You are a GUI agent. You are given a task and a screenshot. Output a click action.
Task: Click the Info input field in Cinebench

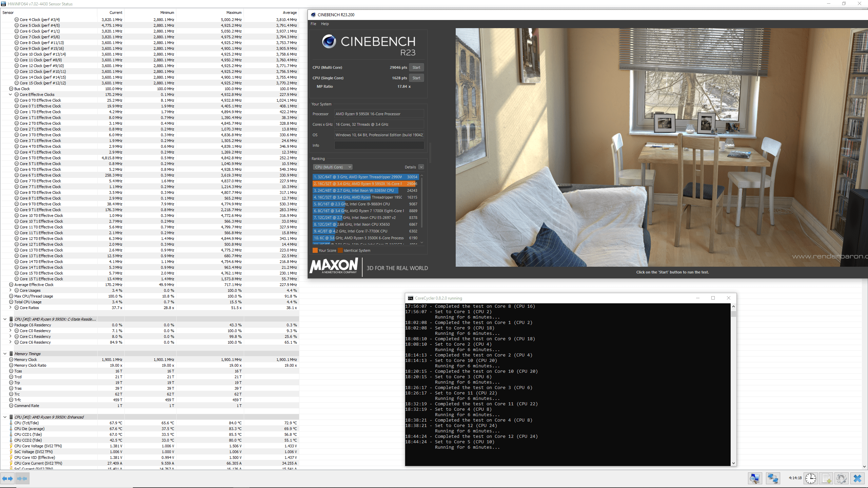tap(379, 145)
